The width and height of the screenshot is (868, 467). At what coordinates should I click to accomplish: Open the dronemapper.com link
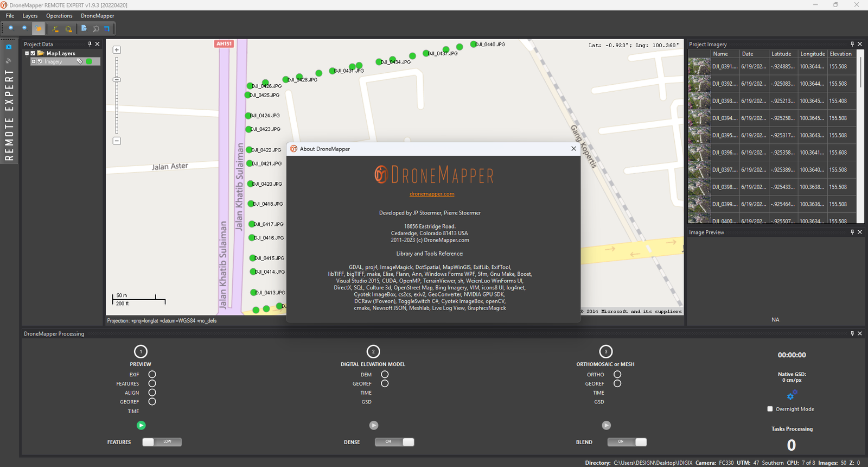pos(432,194)
